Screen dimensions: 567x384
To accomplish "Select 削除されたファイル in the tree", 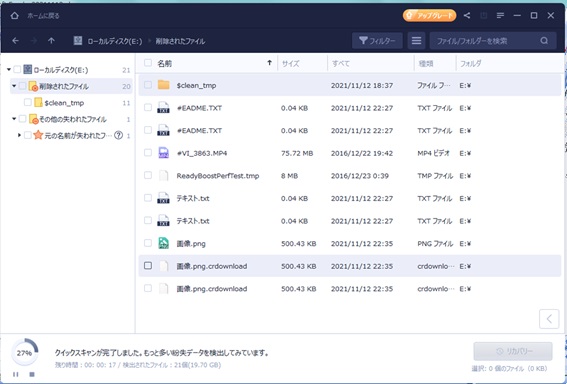I will click(x=64, y=86).
